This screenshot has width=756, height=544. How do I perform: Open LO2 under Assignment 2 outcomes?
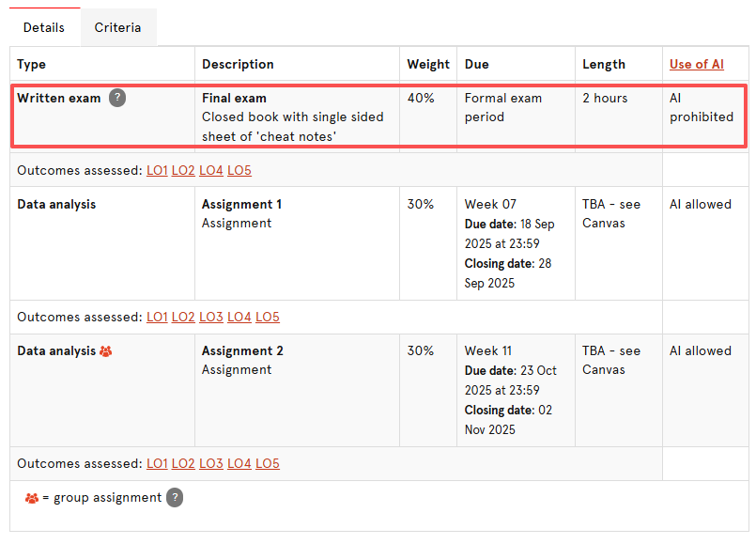click(183, 463)
